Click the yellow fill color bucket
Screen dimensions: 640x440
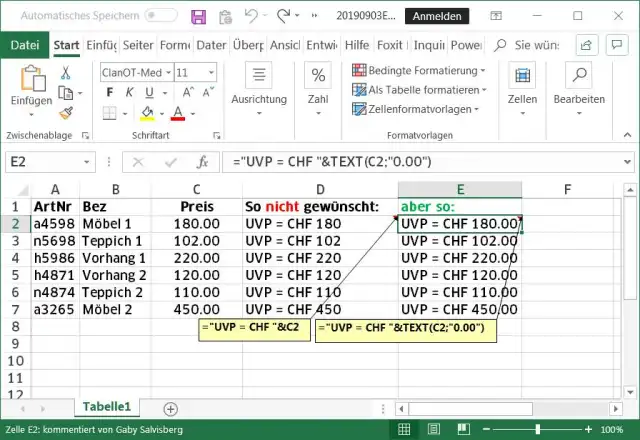pos(147,113)
